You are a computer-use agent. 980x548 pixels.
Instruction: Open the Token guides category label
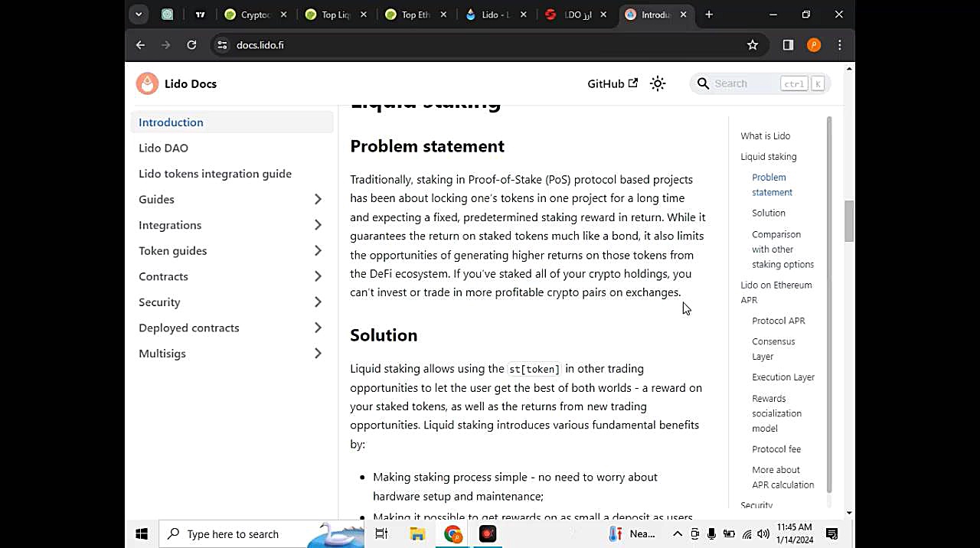172,250
